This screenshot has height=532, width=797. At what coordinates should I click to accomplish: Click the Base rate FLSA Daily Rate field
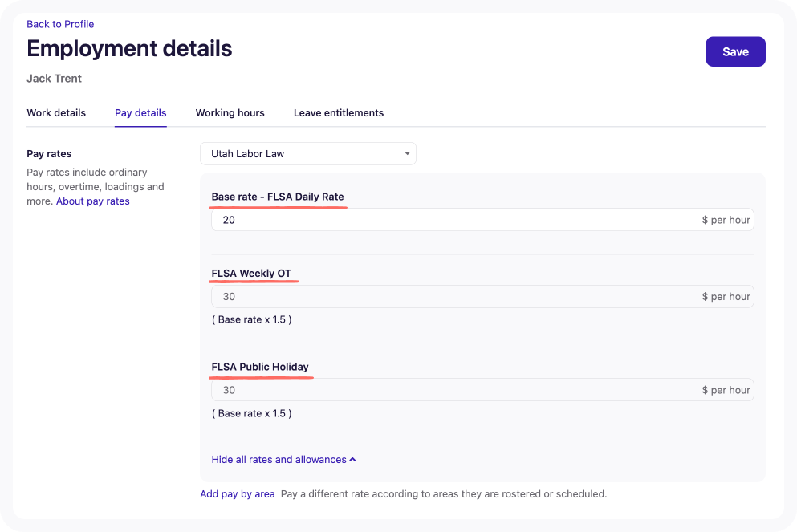click(x=482, y=219)
